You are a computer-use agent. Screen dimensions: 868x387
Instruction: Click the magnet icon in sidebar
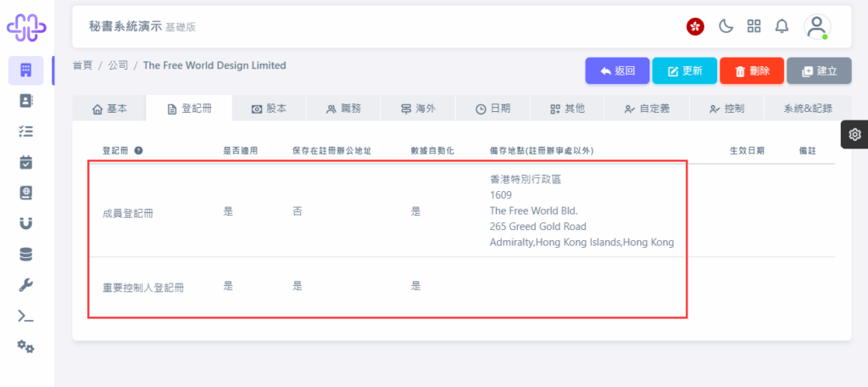pyautogui.click(x=26, y=223)
